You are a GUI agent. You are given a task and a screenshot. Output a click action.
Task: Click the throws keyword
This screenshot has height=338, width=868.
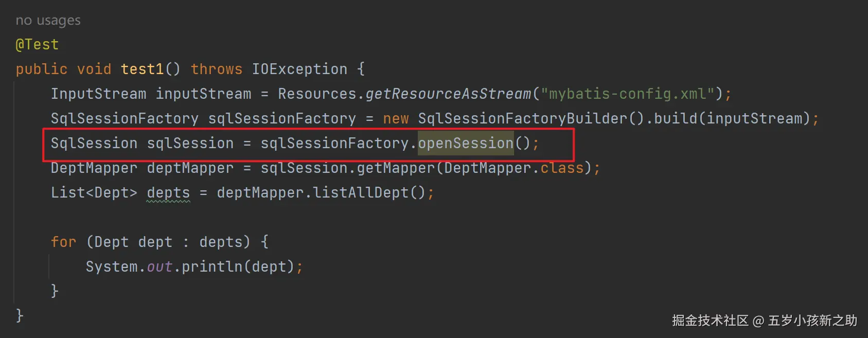[x=216, y=69]
